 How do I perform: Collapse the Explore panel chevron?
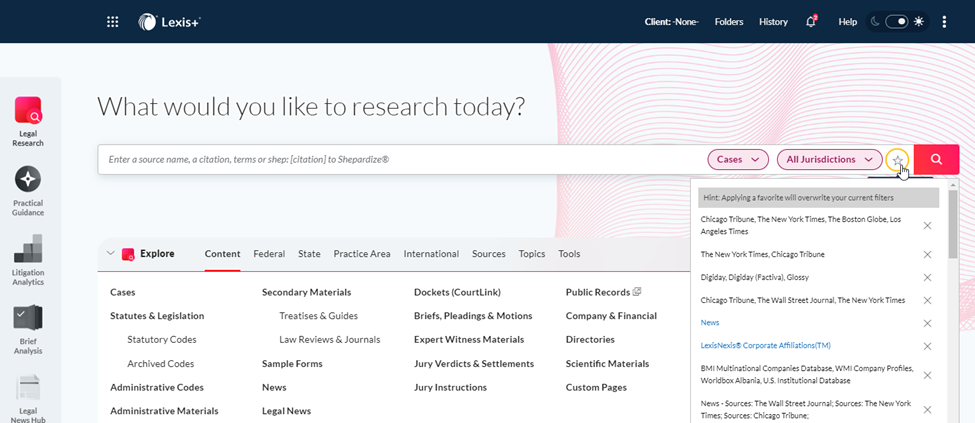(x=111, y=254)
